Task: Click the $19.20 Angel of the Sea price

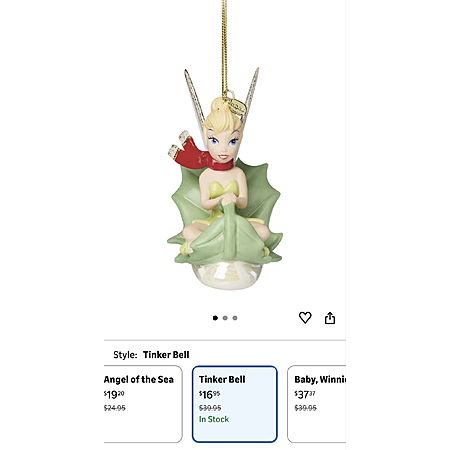Action: pyautogui.click(x=114, y=395)
